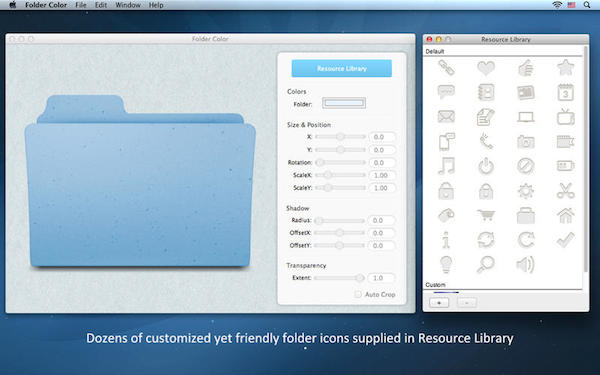
Task: Open Spotlight search in menu bar
Action: coord(587,5)
